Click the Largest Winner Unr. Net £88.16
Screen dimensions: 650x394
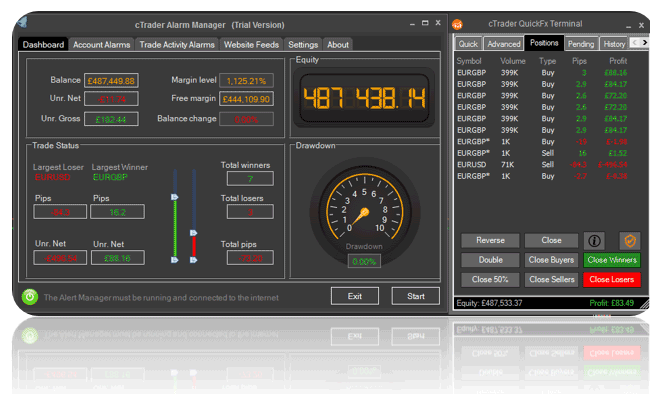coord(117,258)
